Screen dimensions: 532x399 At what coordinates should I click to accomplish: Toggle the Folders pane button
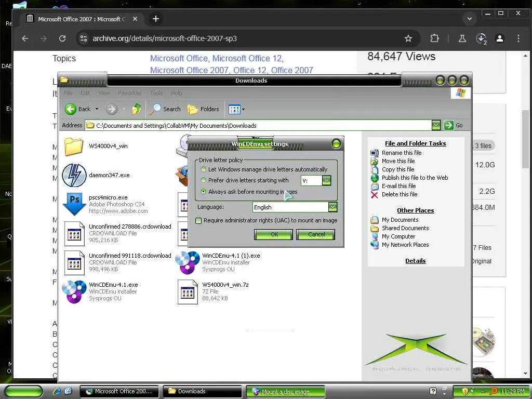(203, 109)
